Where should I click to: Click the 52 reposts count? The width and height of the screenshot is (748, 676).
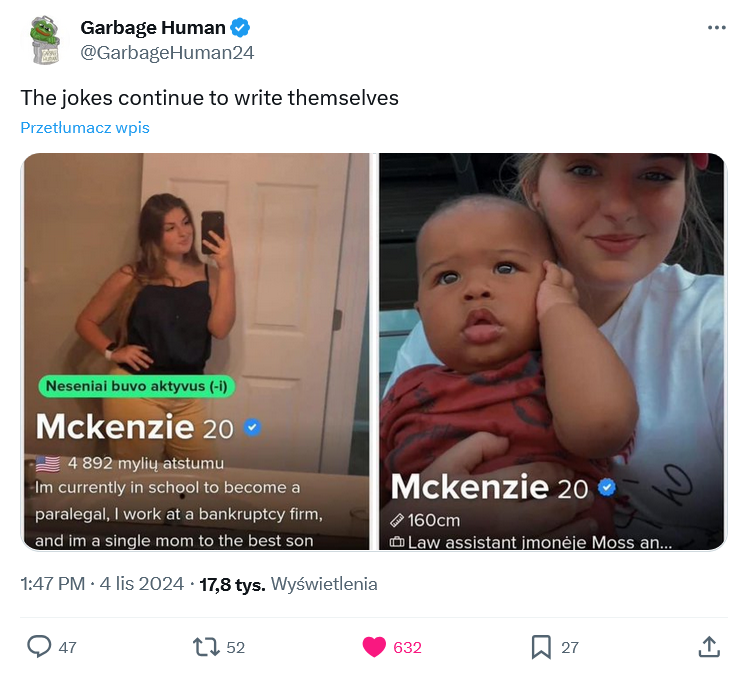(x=235, y=647)
